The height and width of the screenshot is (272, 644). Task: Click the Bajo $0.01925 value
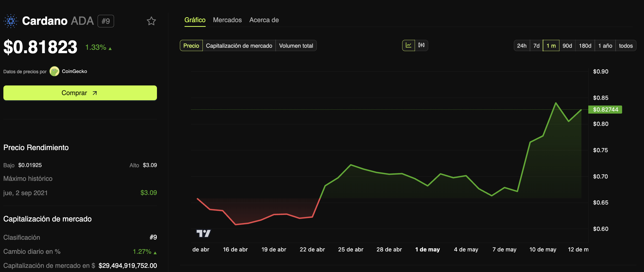pos(30,165)
